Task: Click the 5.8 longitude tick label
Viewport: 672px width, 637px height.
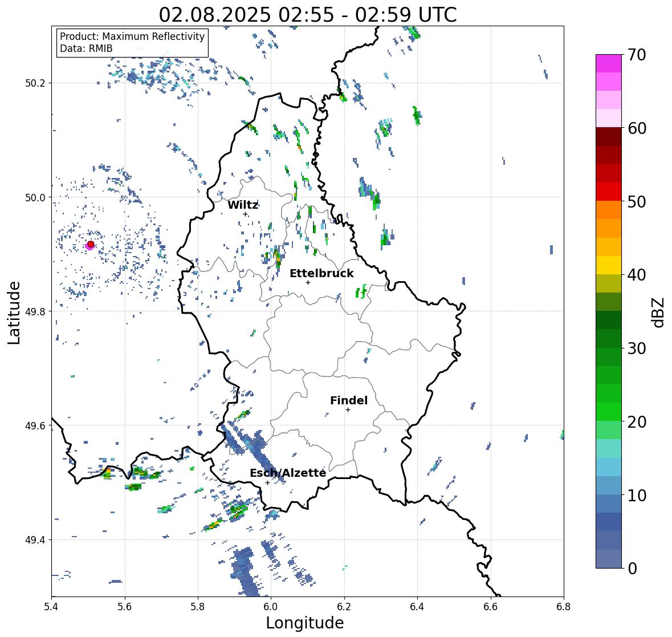Action: (x=198, y=607)
